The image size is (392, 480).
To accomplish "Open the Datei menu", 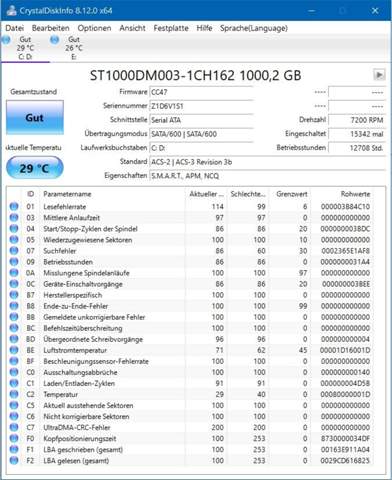I will pyautogui.click(x=15, y=28).
